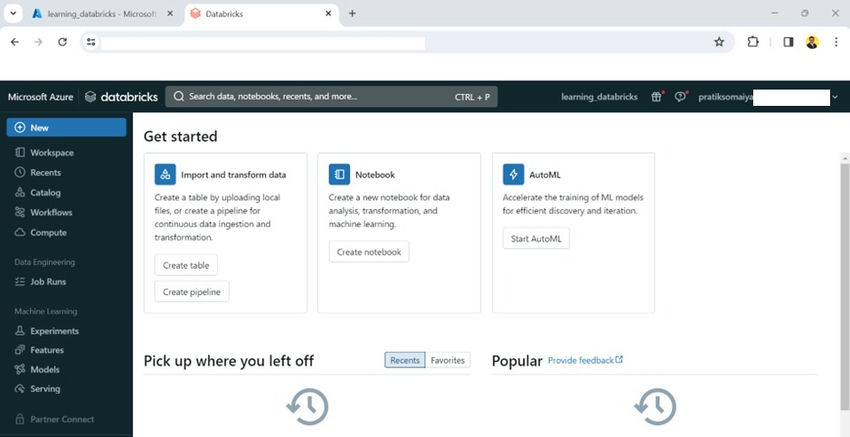Click the Create notebook button

tap(368, 252)
